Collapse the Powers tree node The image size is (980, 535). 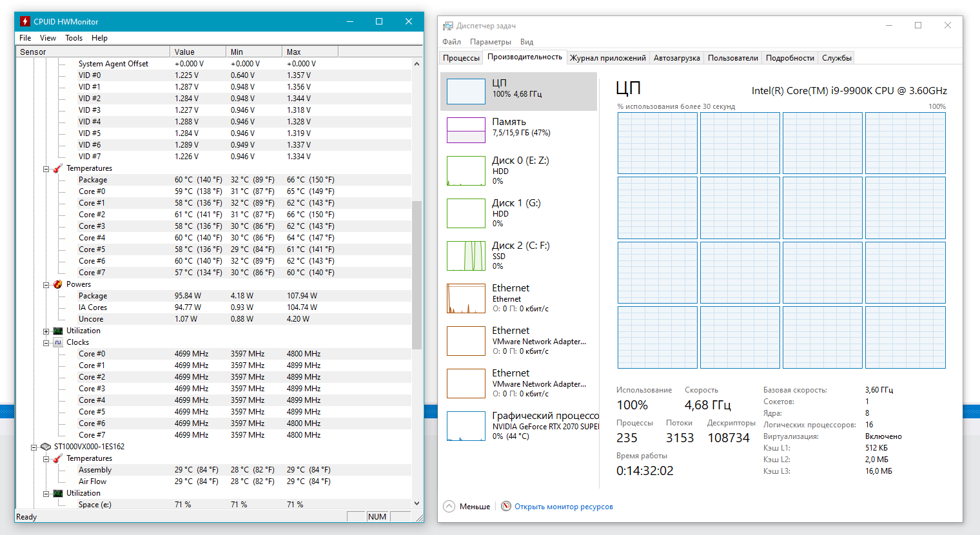coord(46,285)
